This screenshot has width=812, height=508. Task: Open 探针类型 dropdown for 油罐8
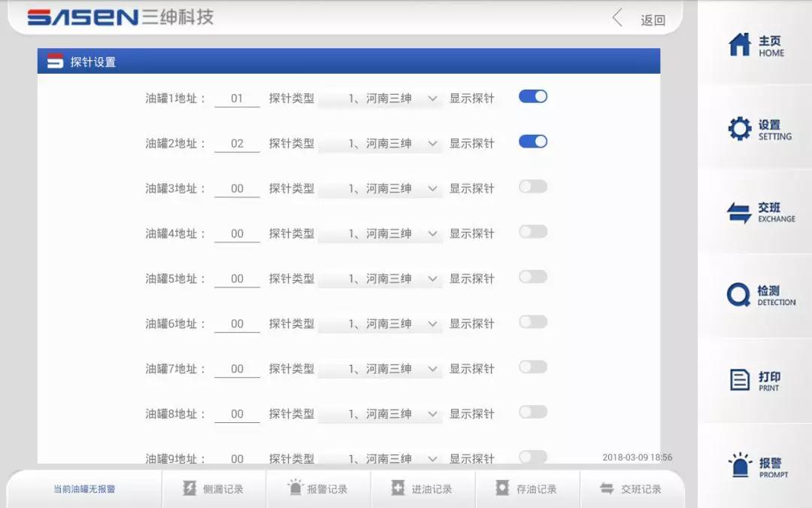(380, 414)
